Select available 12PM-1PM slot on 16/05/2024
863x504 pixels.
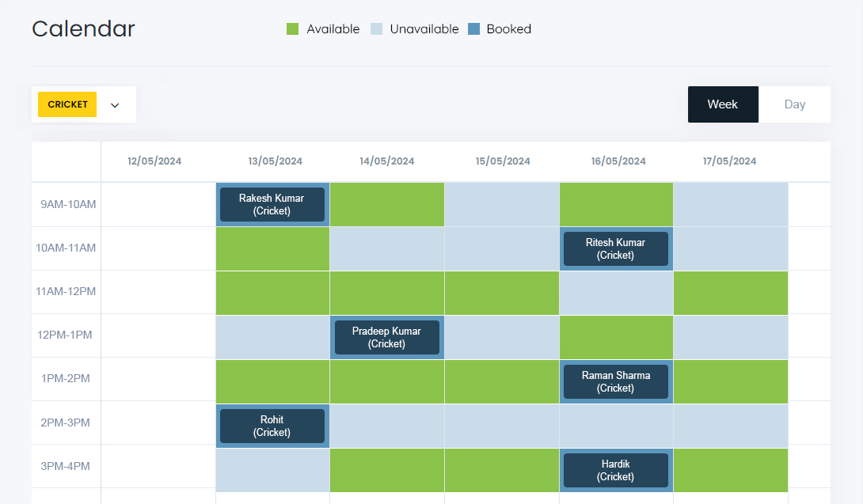coord(615,337)
